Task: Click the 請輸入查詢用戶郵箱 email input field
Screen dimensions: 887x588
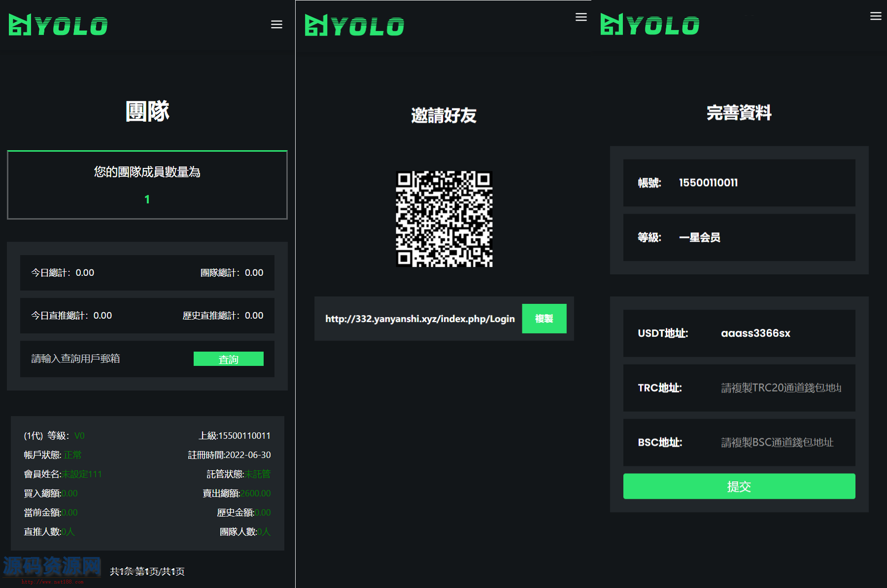Action: click(89, 359)
